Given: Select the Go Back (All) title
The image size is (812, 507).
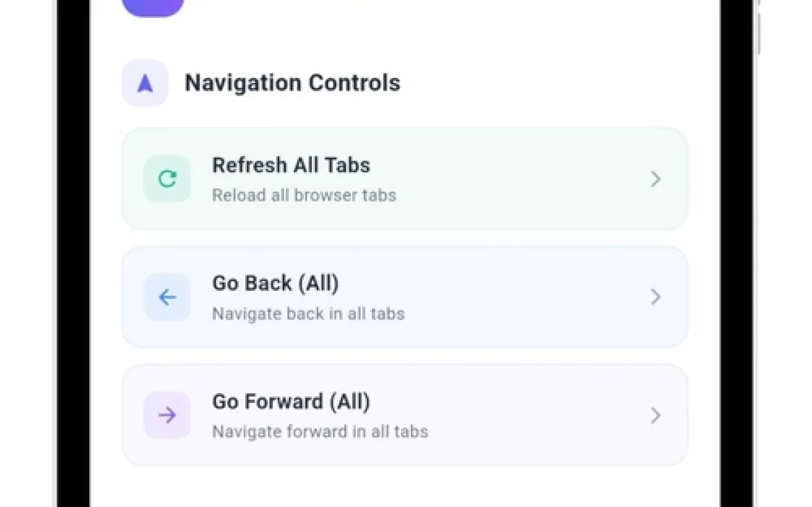Looking at the screenshot, I should [276, 284].
